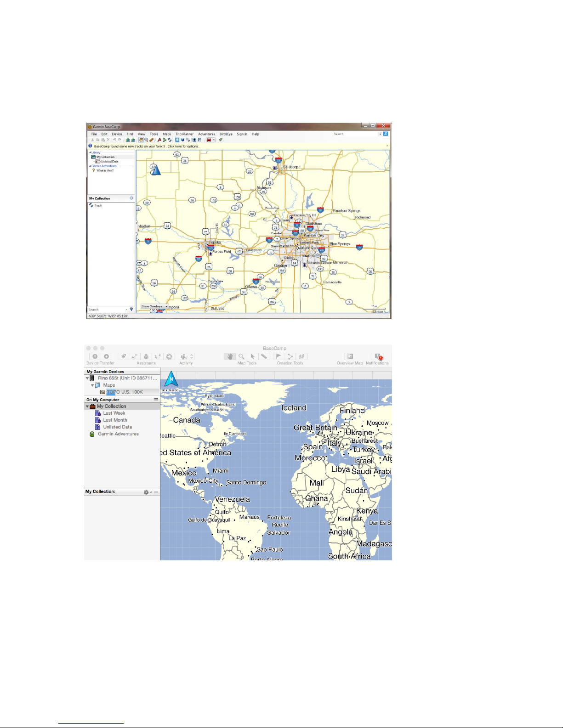Open the Trip Planner menu
This screenshot has height=728, width=563.
point(184,134)
